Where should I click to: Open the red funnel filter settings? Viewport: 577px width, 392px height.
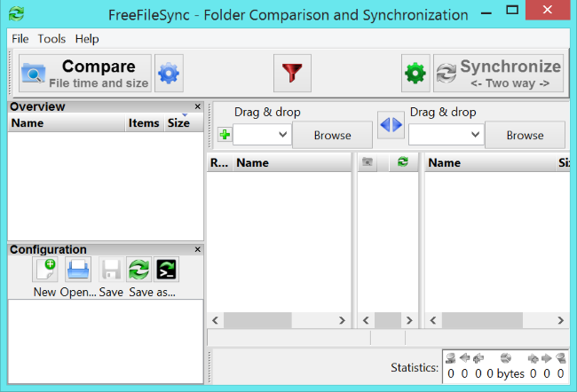point(292,74)
